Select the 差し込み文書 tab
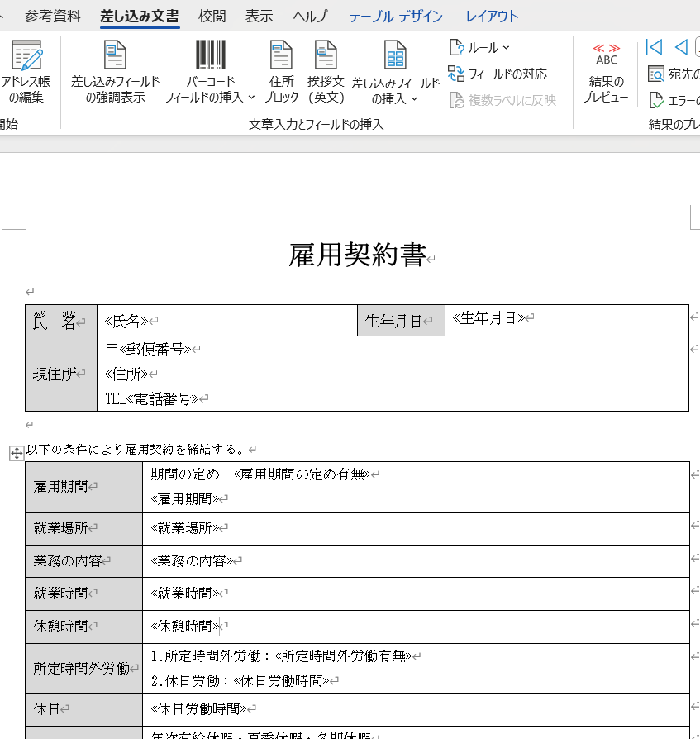700x739 pixels. [x=140, y=16]
